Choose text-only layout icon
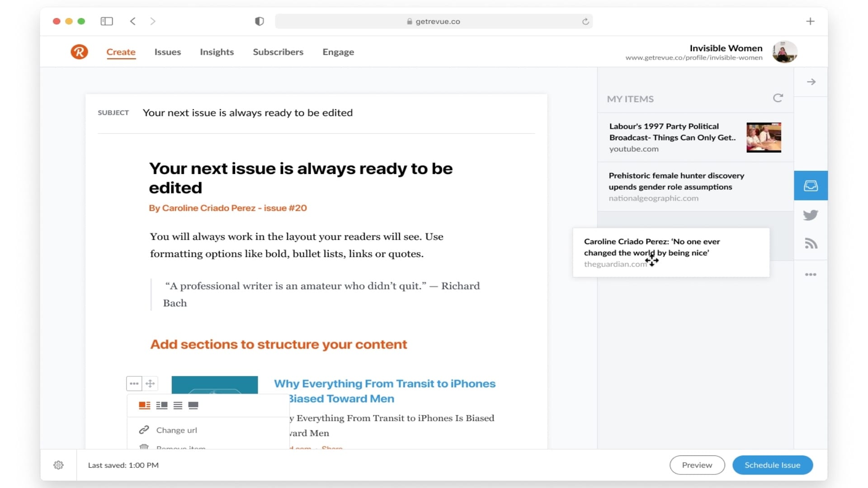 [178, 405]
